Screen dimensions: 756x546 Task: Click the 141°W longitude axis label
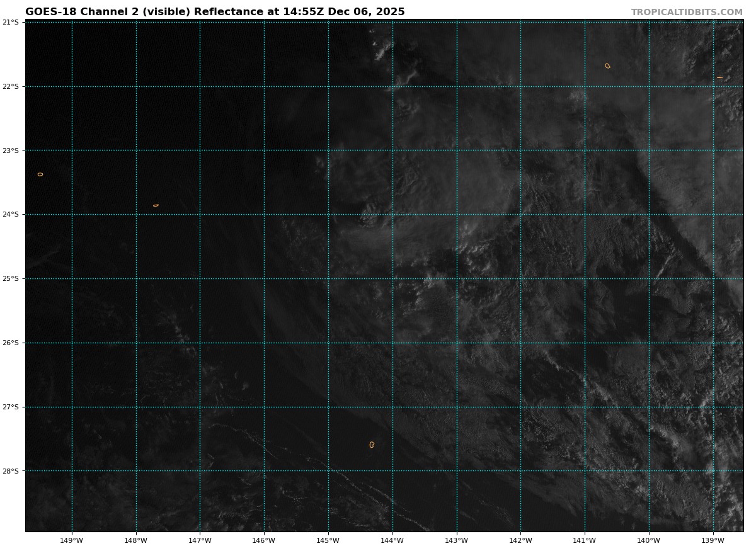[x=585, y=540]
